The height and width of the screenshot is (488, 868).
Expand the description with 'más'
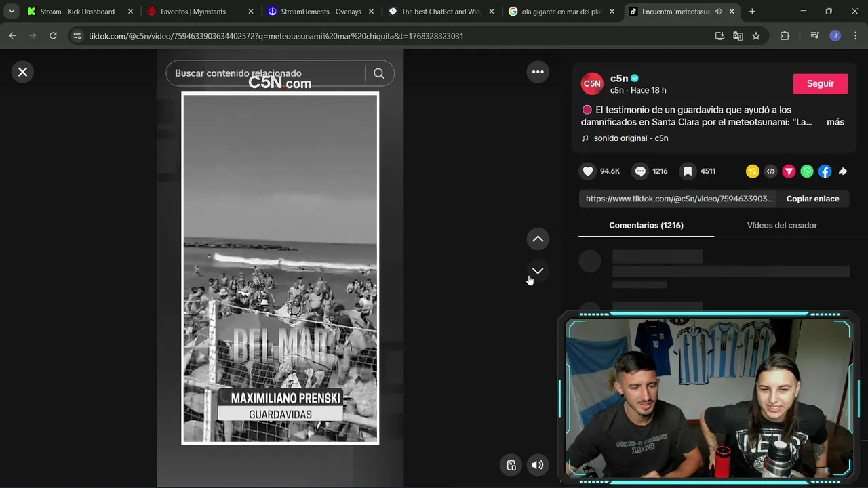(x=835, y=122)
